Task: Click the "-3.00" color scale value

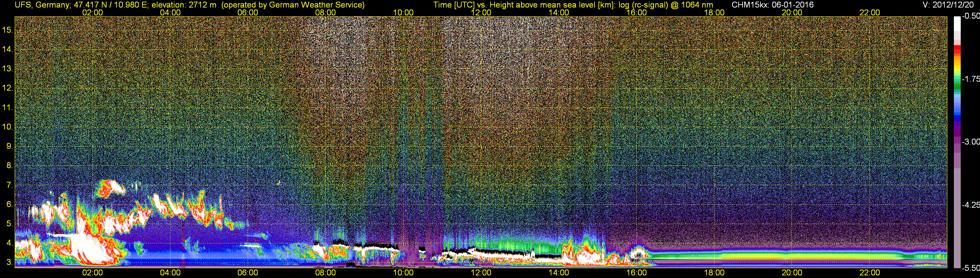Action: (971, 142)
